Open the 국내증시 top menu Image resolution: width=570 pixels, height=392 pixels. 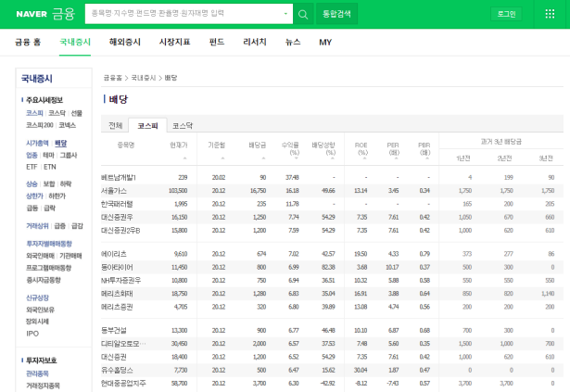point(75,43)
